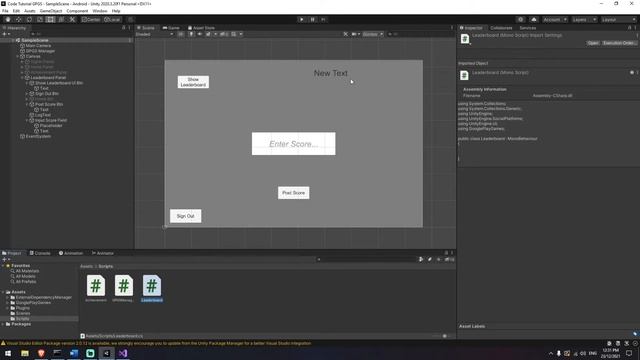Viewport: 640px width, 360px height.
Task: Select Main Camera in Hierarchy
Action: 38,46
